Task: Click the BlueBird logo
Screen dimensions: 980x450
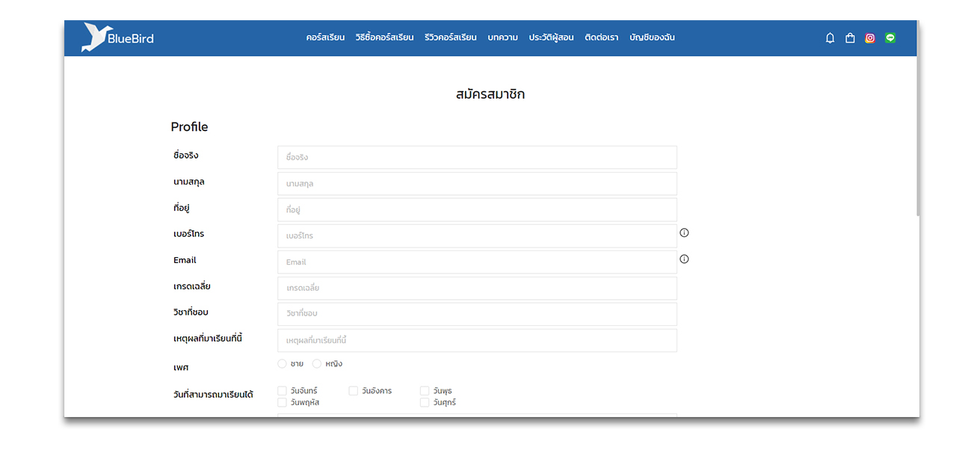Action: [117, 38]
